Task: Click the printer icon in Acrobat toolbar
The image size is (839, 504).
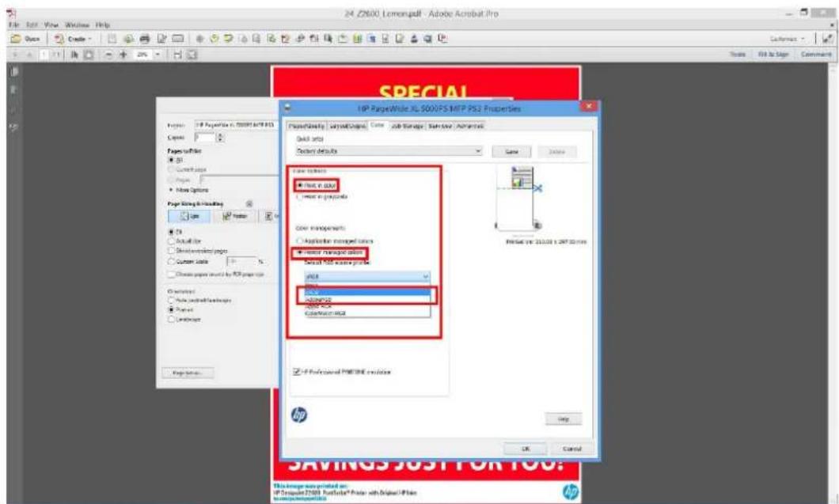Action: tap(145, 39)
